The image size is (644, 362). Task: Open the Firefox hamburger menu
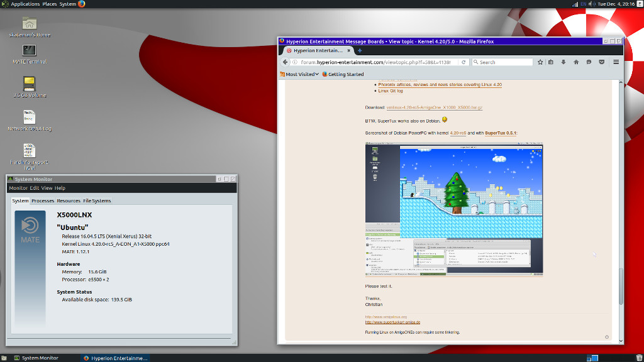click(x=616, y=62)
